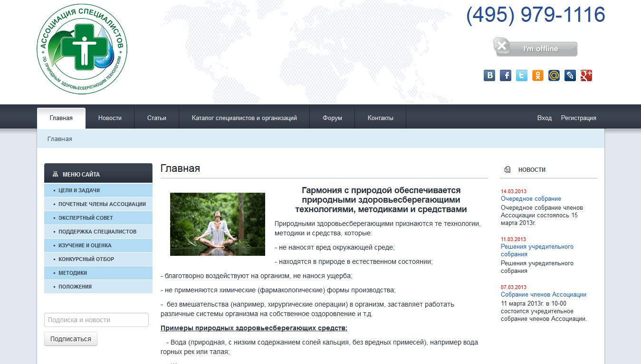The height and width of the screenshot is (364, 641).
Task: Click the Регистрация link
Action: [x=578, y=118]
